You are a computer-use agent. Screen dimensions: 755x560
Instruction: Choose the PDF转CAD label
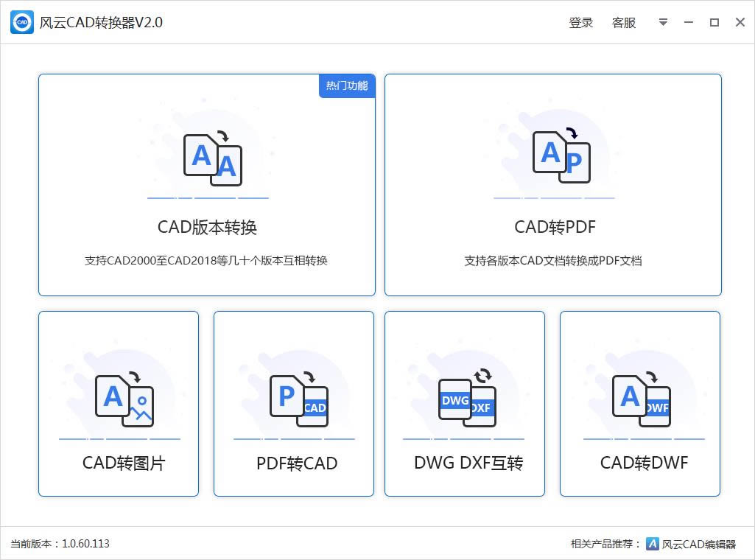297,463
